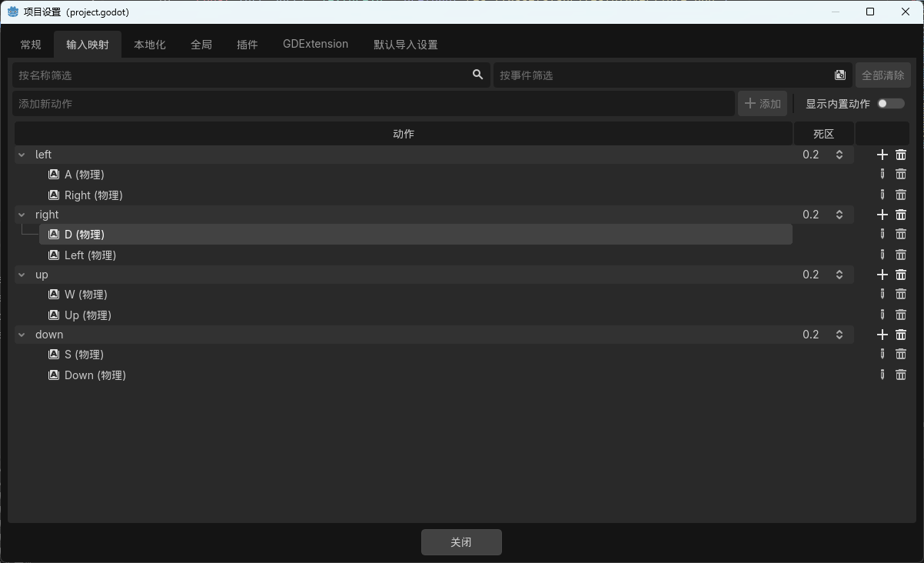Collapse the up action

click(x=22, y=275)
